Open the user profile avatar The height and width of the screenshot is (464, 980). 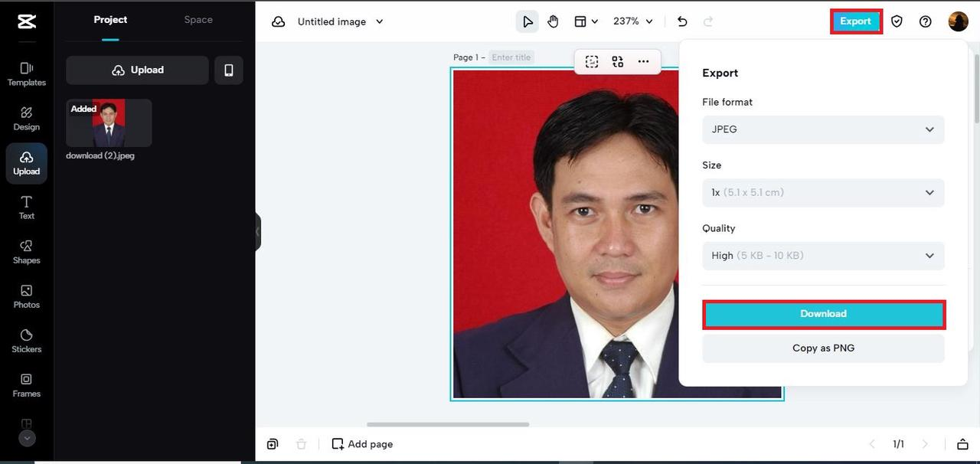point(959,21)
